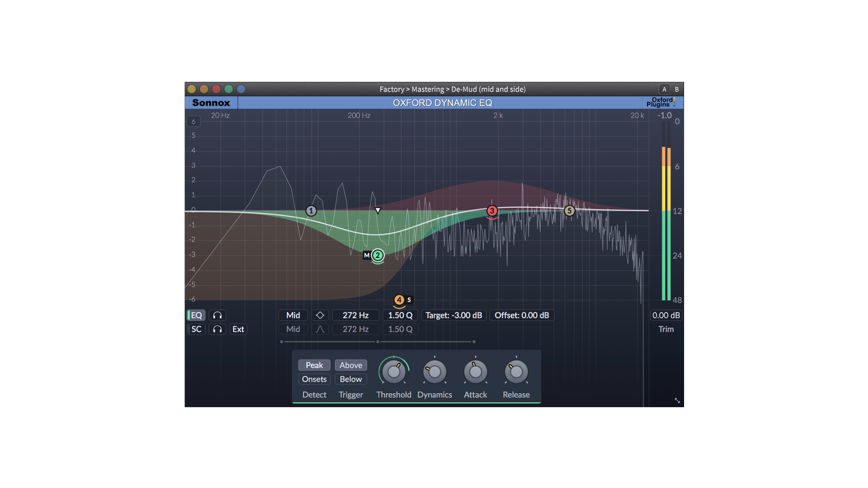Screen dimensions: 868x488
Task: Select green band node 2
Action: click(378, 255)
